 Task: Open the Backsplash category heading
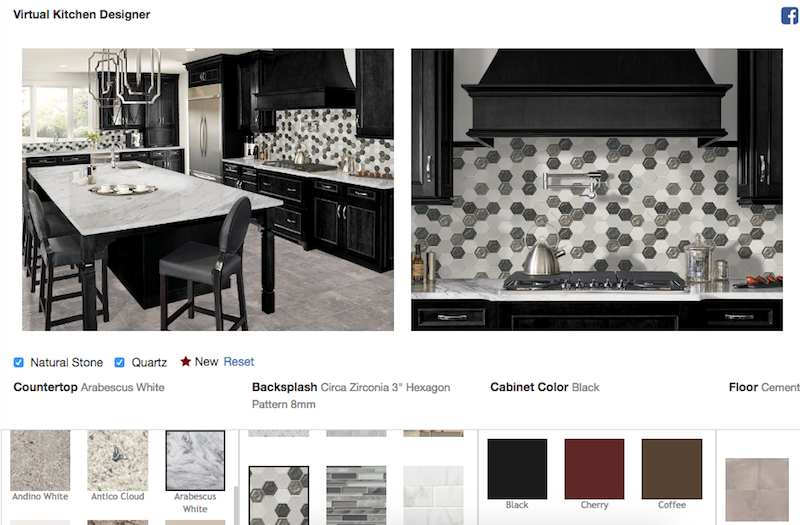pyautogui.click(x=285, y=387)
